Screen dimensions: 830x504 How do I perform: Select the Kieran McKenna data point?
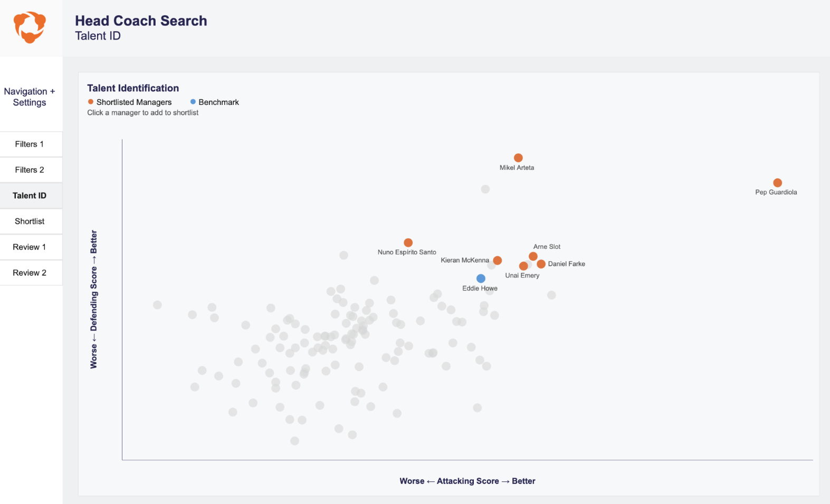(x=497, y=260)
